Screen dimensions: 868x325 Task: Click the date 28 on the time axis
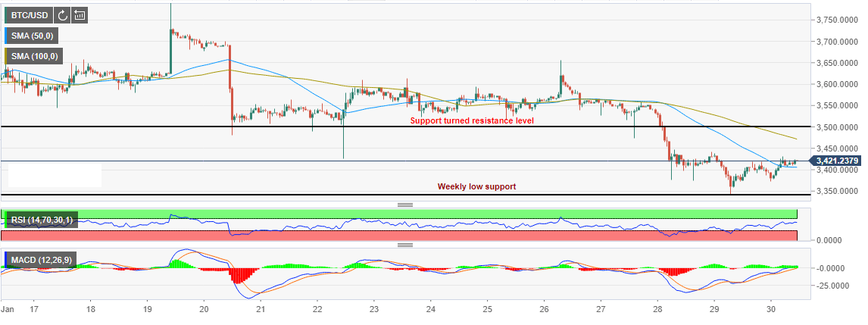(x=657, y=310)
